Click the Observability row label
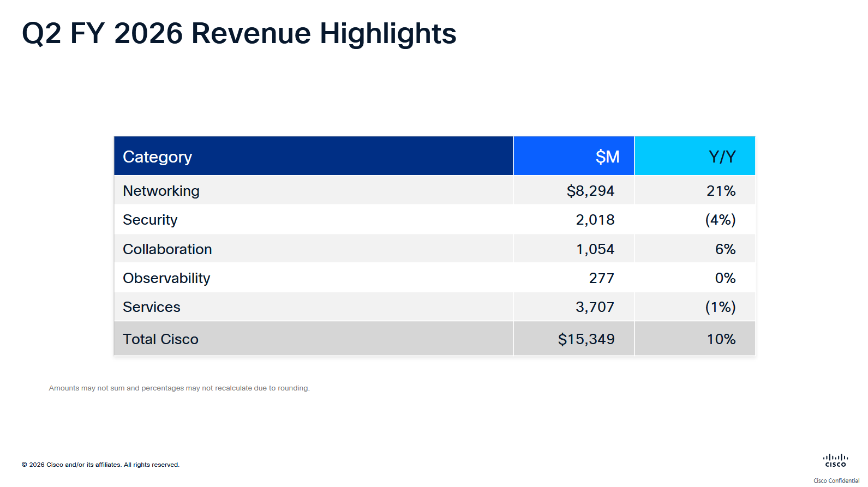The width and height of the screenshot is (868, 487). coord(166,278)
